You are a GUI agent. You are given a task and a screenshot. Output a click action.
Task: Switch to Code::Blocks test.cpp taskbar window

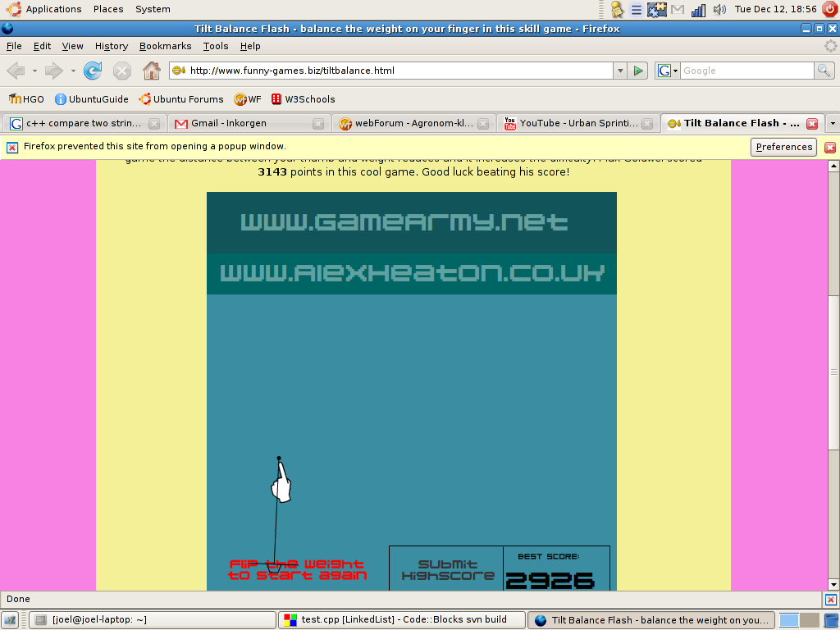tap(402, 620)
